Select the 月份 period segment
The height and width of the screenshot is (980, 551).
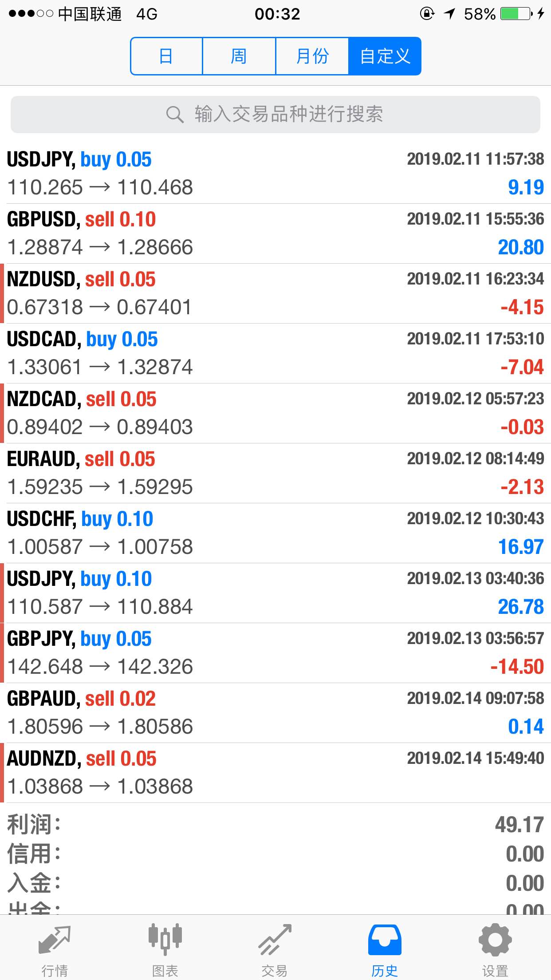pyautogui.click(x=312, y=56)
